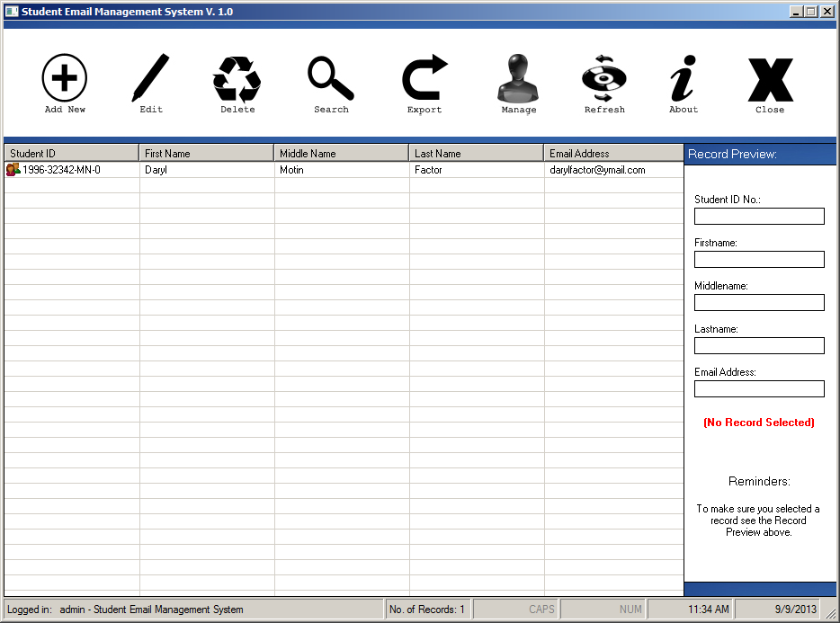
Task: Close the window via title bar X
Action: [827, 12]
